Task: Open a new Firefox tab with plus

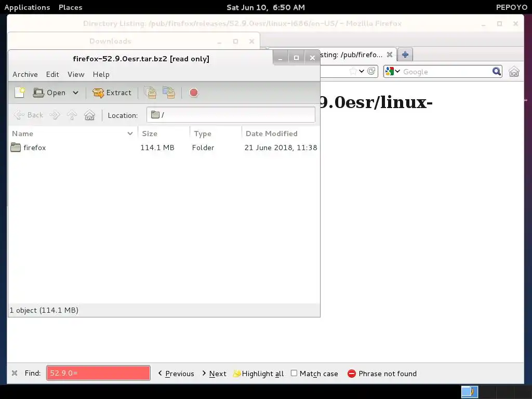Action: point(405,55)
